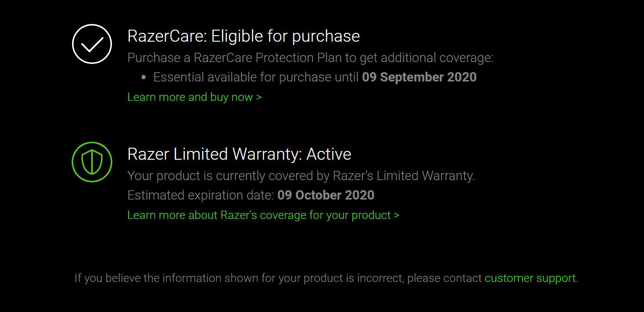The image size is (644, 312).
Task: Select the 09 September 2020 date text
Action: [419, 77]
